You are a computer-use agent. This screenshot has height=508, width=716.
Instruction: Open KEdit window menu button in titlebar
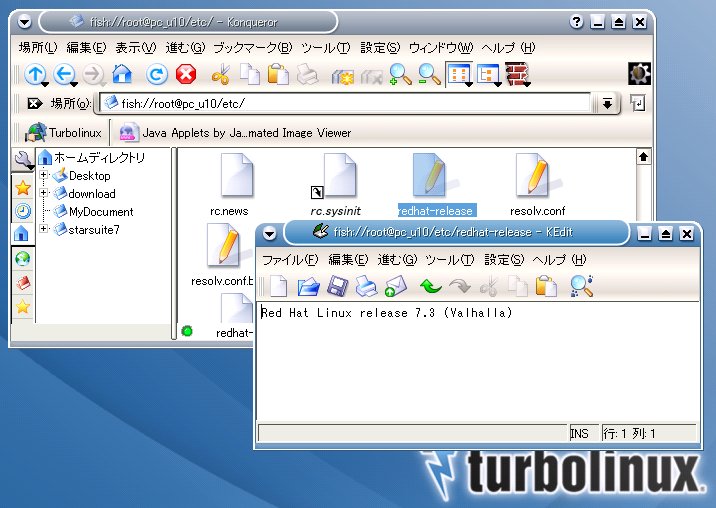(x=269, y=234)
